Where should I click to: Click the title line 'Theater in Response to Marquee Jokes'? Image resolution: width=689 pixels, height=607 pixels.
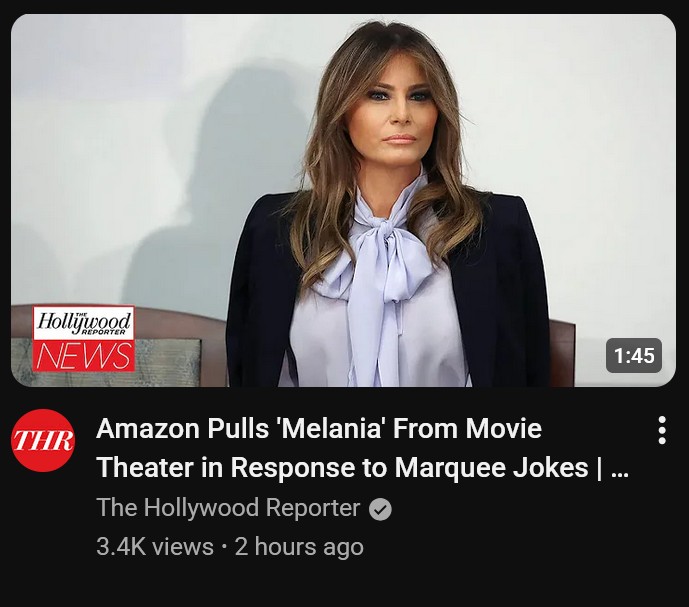[x=342, y=467]
